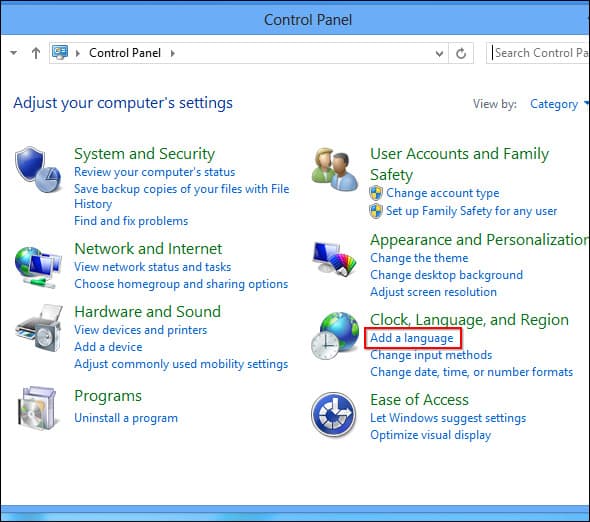Open the View by Category dropdown
The image size is (590, 522).
tap(559, 104)
